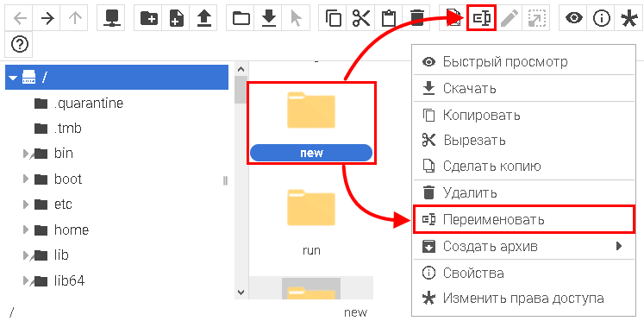Click the tree panel scrollbar thumb

(241, 90)
